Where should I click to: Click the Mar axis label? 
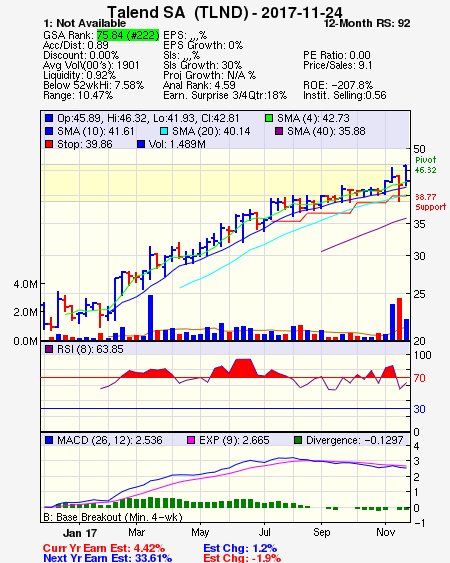pos(136,532)
